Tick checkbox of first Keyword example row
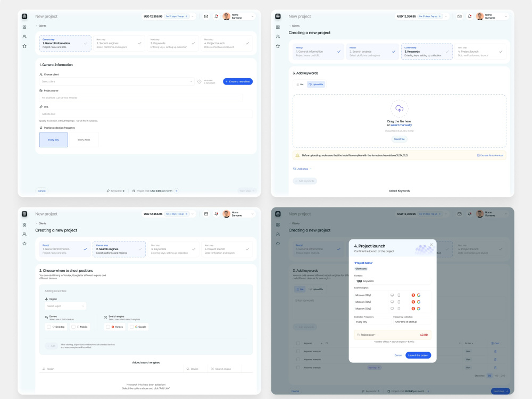The height and width of the screenshot is (399, 532). [x=298, y=352]
